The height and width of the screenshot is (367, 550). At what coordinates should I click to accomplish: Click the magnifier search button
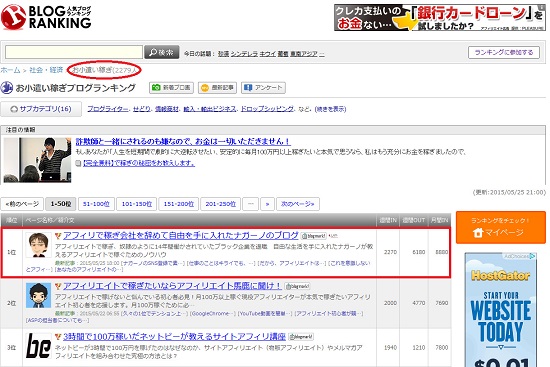162,52
